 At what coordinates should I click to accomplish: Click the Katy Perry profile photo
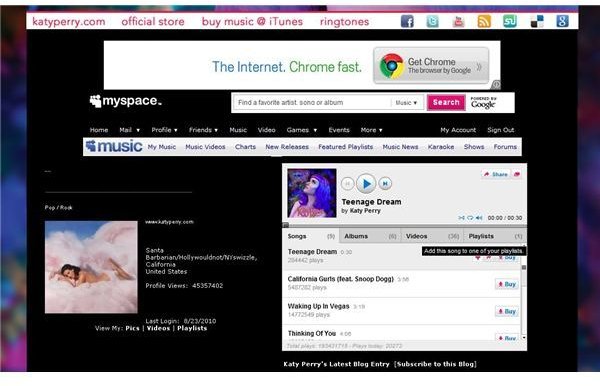coord(91,267)
